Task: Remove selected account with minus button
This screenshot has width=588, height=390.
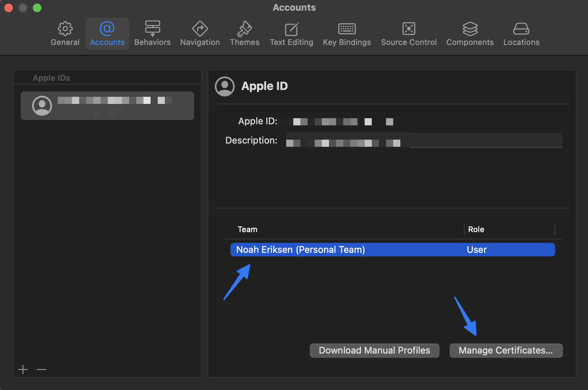Action: pos(41,369)
